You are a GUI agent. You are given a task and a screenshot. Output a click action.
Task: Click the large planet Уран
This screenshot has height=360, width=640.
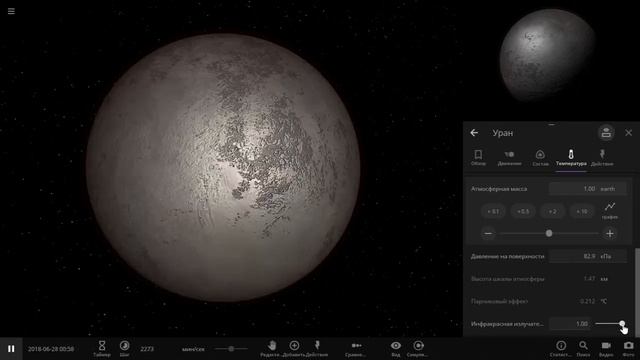[x=223, y=167]
